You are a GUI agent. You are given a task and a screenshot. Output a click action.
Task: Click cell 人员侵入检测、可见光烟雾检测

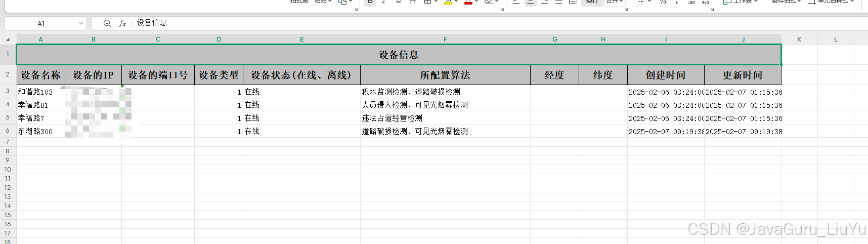[x=445, y=105]
